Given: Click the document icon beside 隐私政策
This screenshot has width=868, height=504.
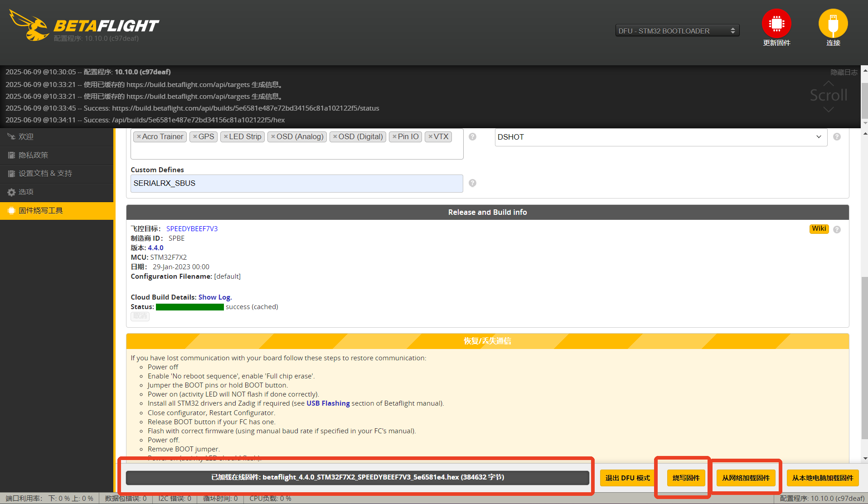Looking at the screenshot, I should (x=11, y=155).
